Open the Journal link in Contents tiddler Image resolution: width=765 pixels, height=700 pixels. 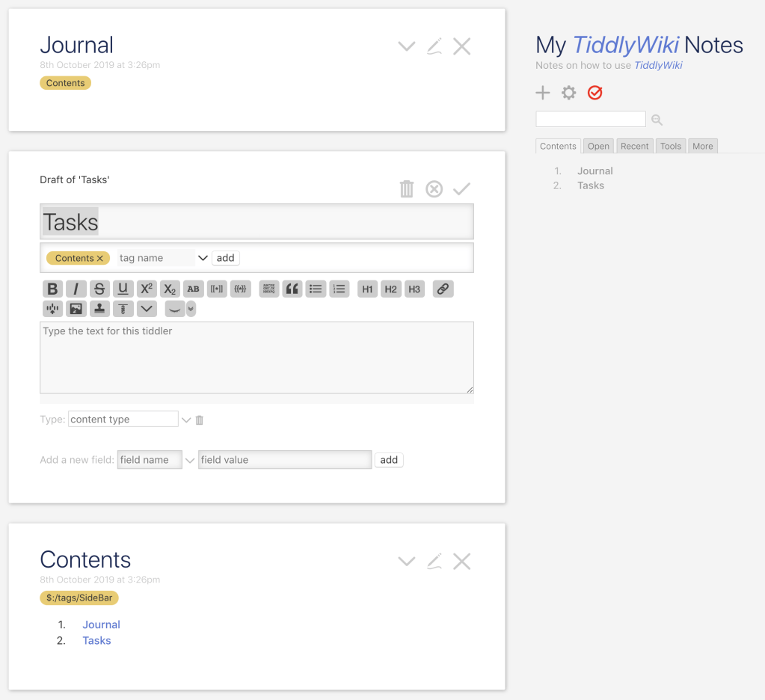[101, 624]
